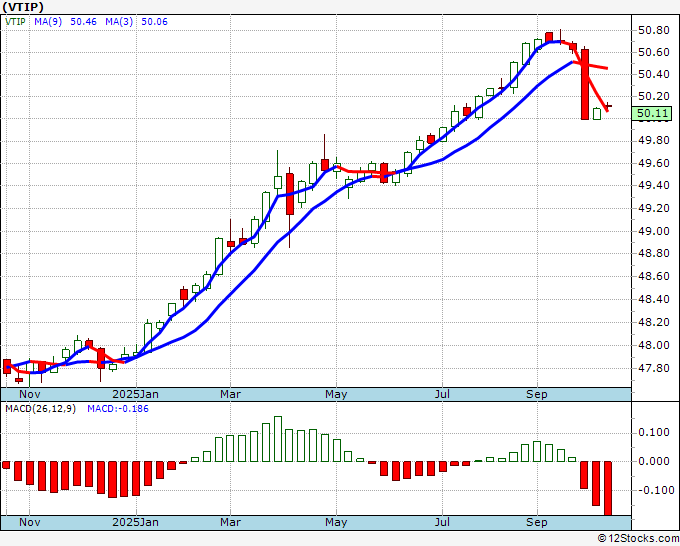The height and width of the screenshot is (546, 680).
Task: Click the (VTIP) chart title
Action: [23, 7]
